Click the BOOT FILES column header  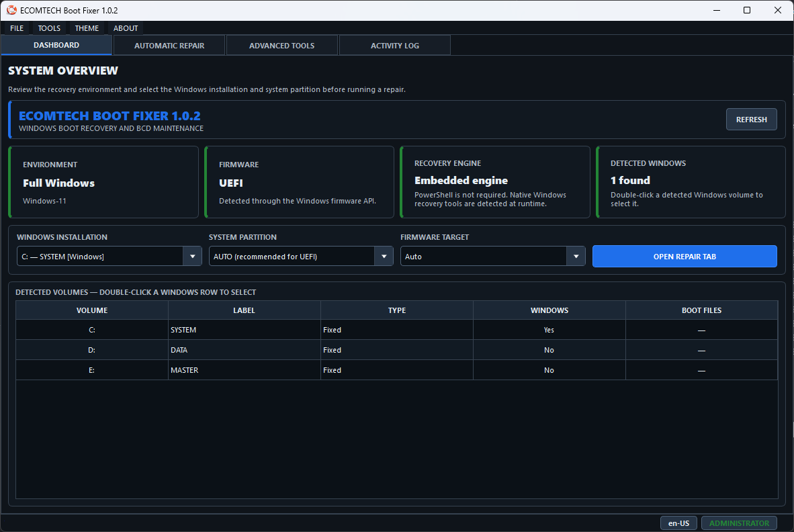pyautogui.click(x=701, y=310)
